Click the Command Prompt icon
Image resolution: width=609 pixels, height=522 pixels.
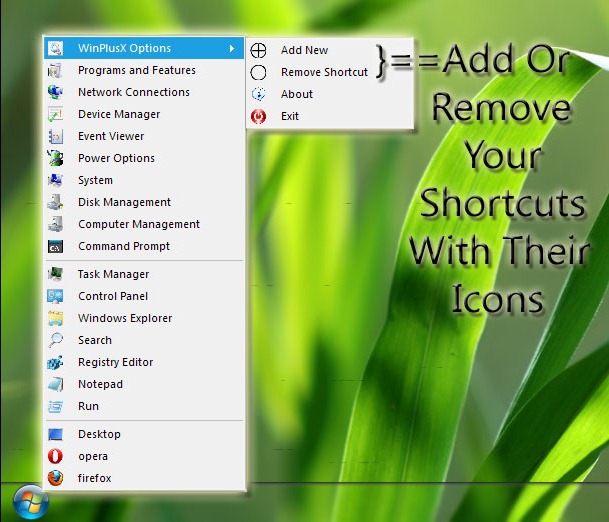[55, 246]
